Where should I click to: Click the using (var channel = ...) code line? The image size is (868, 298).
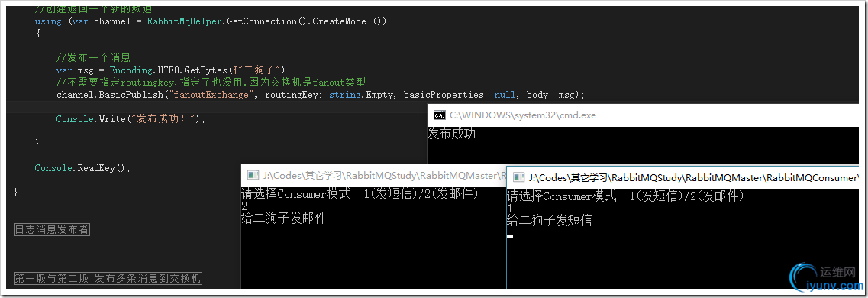211,21
